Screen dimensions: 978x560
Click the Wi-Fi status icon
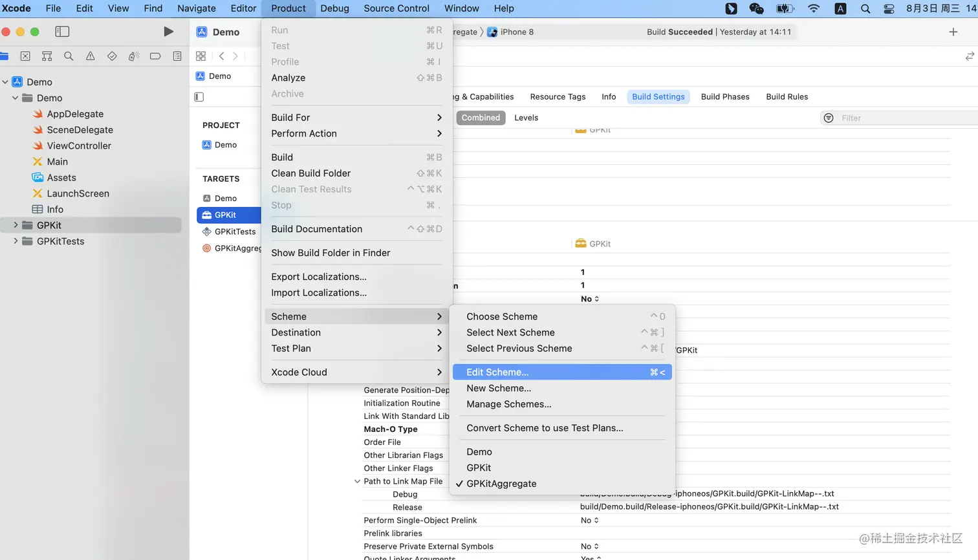coord(814,8)
